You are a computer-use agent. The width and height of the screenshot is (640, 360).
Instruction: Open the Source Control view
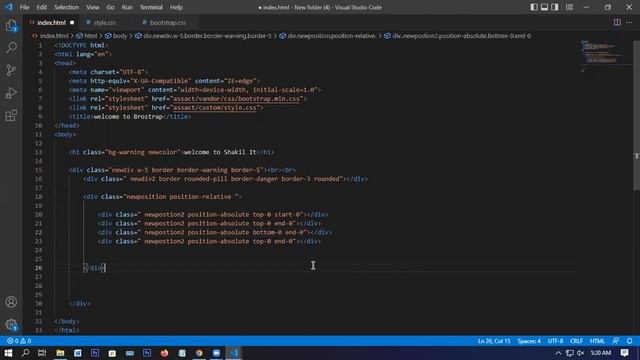coord(11,71)
